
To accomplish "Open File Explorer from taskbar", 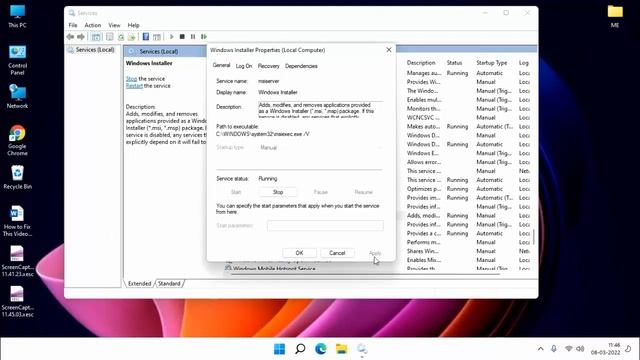I will (341, 349).
